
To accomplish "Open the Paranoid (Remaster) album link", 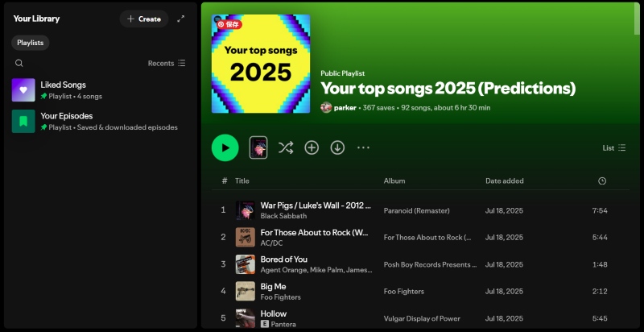I will pyautogui.click(x=416, y=211).
